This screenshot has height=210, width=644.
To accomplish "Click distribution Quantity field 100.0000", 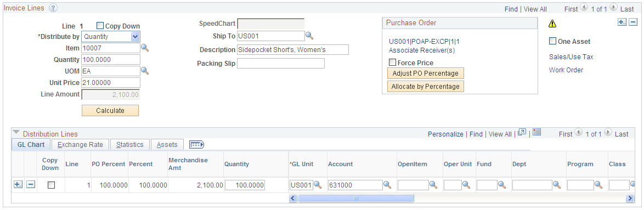I will (245, 185).
